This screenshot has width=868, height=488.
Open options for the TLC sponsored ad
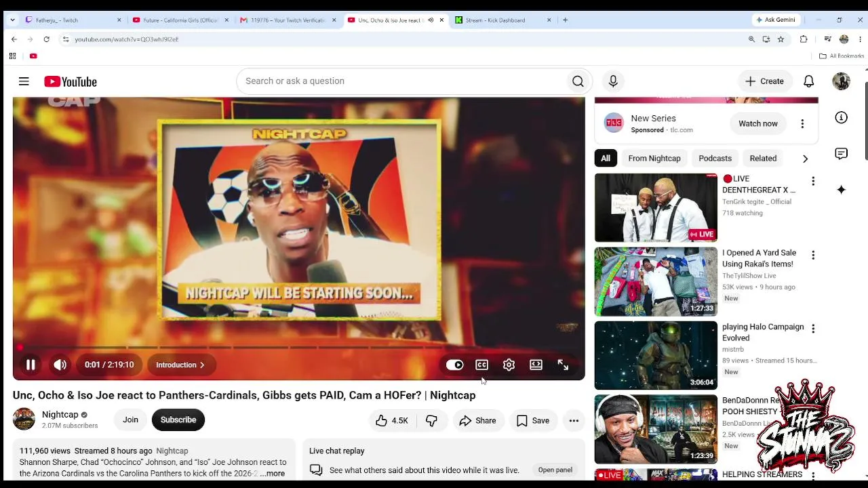click(x=802, y=123)
